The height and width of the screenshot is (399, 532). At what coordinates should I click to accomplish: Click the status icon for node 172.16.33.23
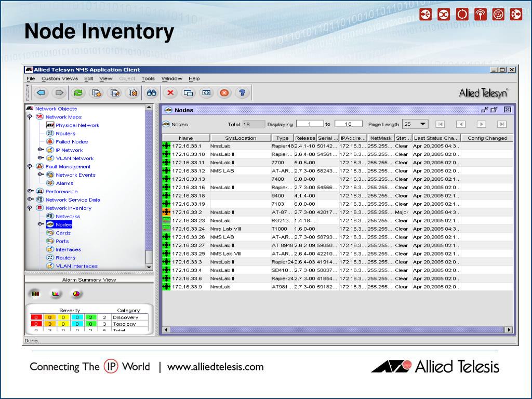point(166,220)
